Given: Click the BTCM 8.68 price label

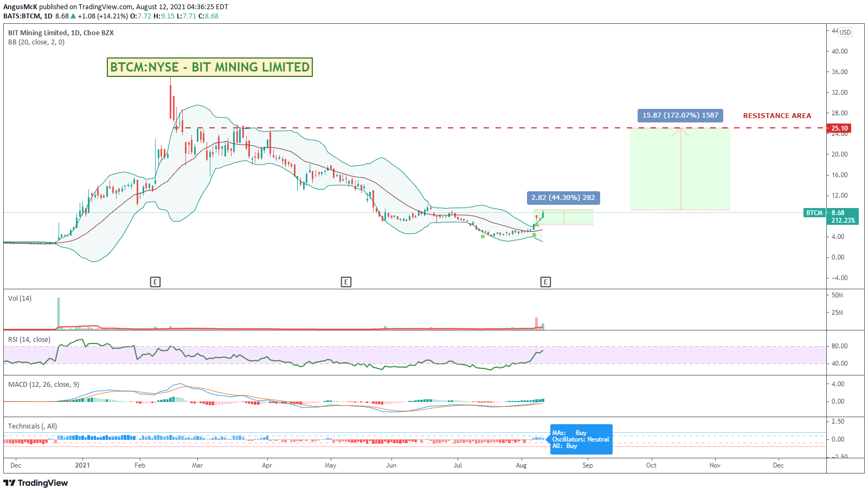Looking at the screenshot, I should click(831, 213).
